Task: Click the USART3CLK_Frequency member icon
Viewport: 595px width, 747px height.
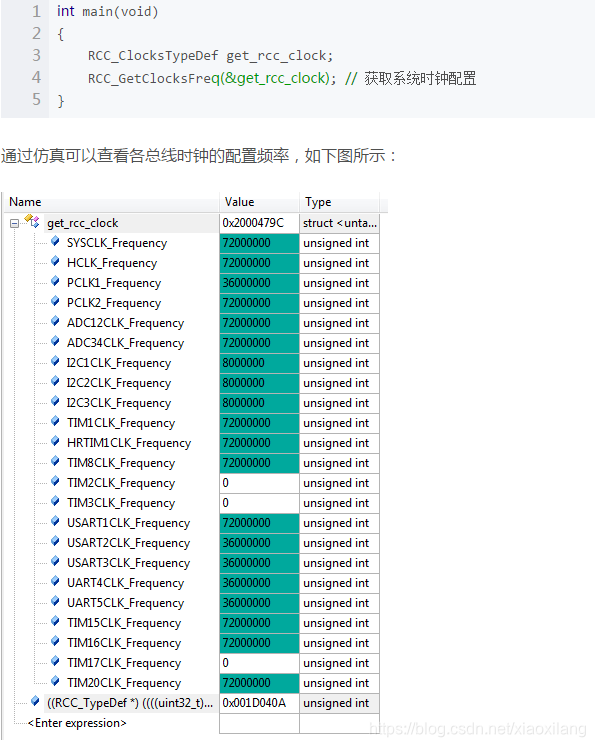Action: pyautogui.click(x=55, y=562)
